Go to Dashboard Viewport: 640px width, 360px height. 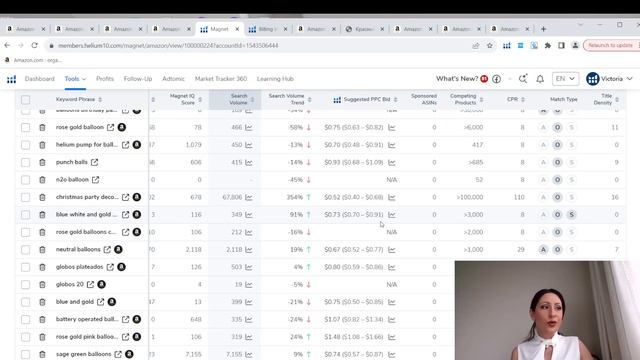[40, 79]
